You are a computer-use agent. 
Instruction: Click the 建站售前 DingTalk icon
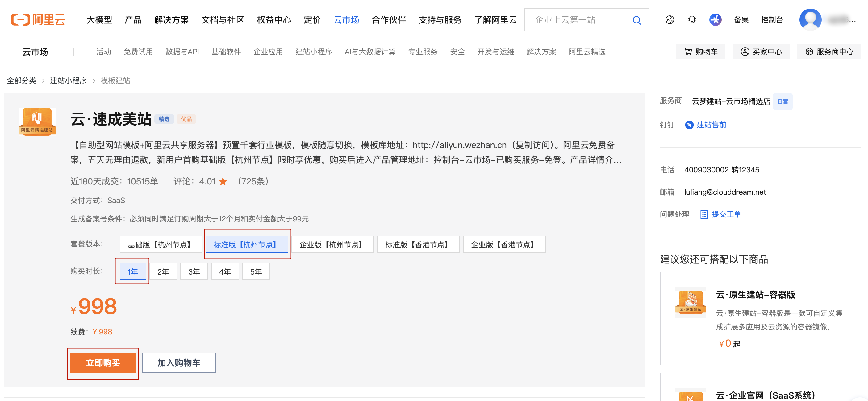click(x=689, y=125)
